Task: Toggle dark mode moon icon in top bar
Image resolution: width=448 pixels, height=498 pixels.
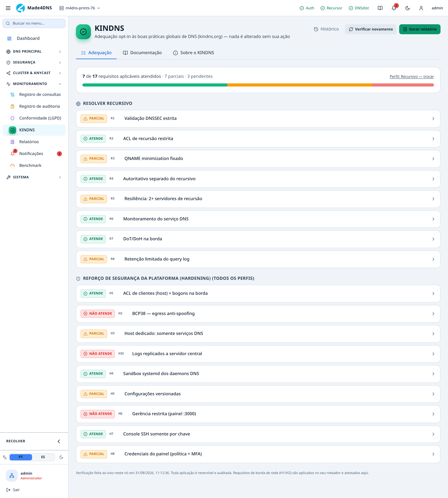Action: pyautogui.click(x=407, y=8)
